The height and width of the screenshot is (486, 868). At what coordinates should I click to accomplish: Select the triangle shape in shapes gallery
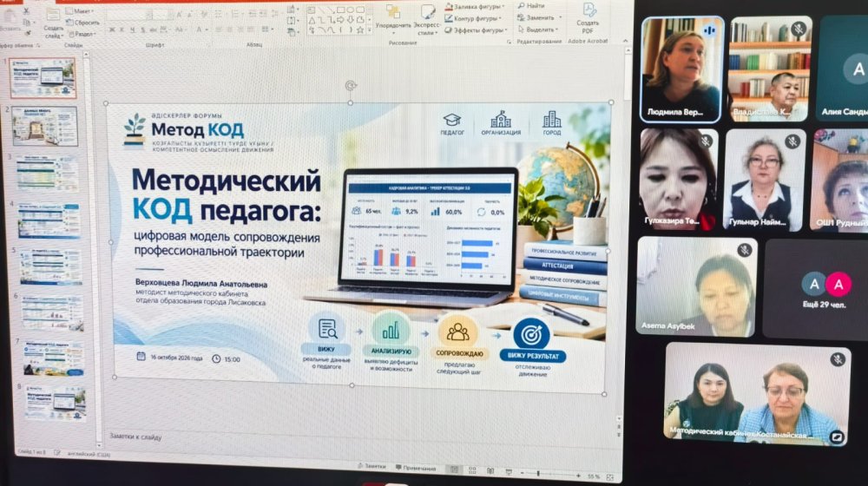pyautogui.click(x=312, y=21)
